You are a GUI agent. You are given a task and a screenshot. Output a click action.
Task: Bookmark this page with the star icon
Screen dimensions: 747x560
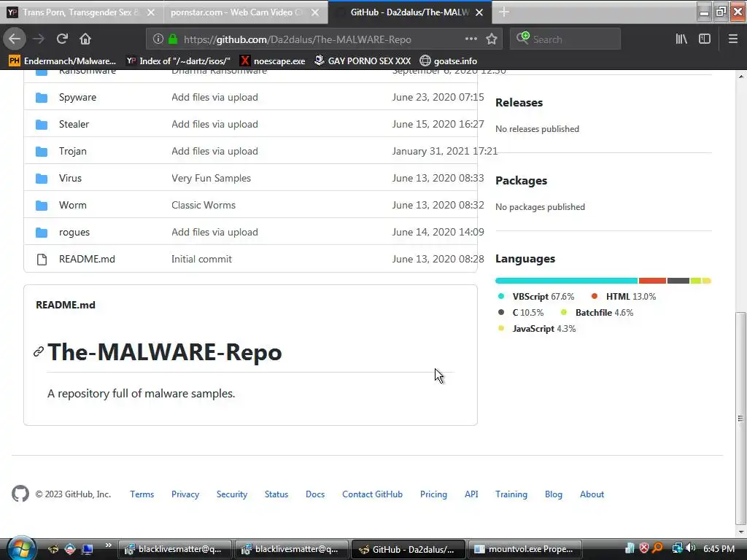pyautogui.click(x=492, y=39)
